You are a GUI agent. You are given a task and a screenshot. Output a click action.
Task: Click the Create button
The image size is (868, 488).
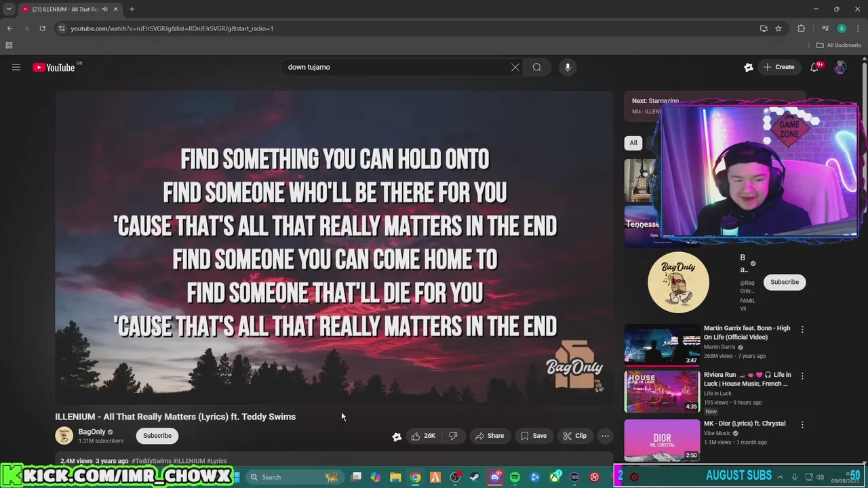[x=778, y=67]
